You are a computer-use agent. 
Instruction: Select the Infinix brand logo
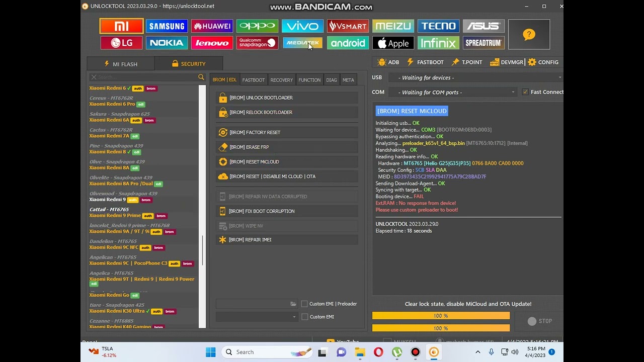point(438,43)
